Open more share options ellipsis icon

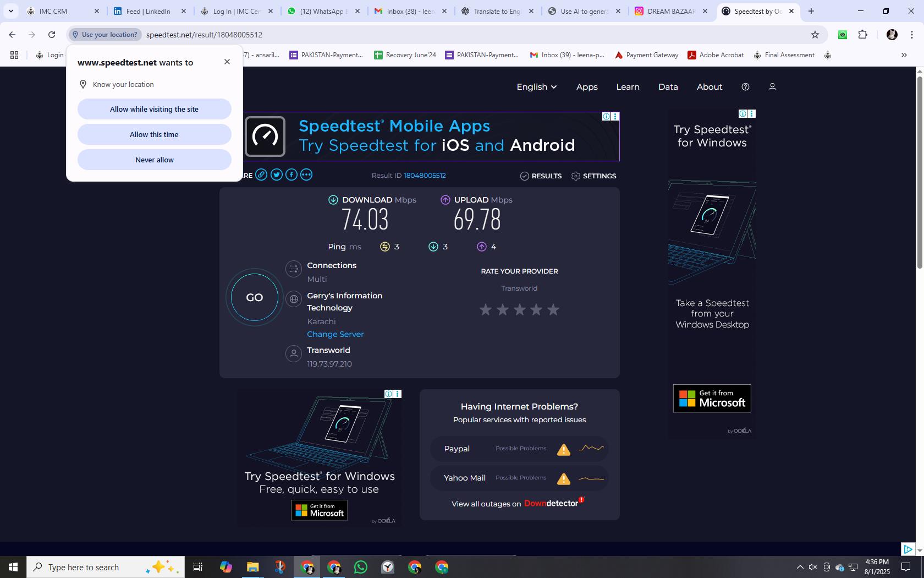306,175
